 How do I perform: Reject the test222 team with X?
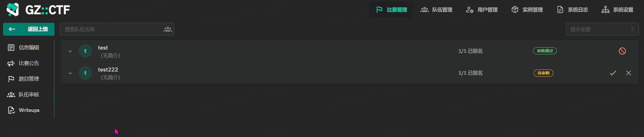tap(629, 73)
